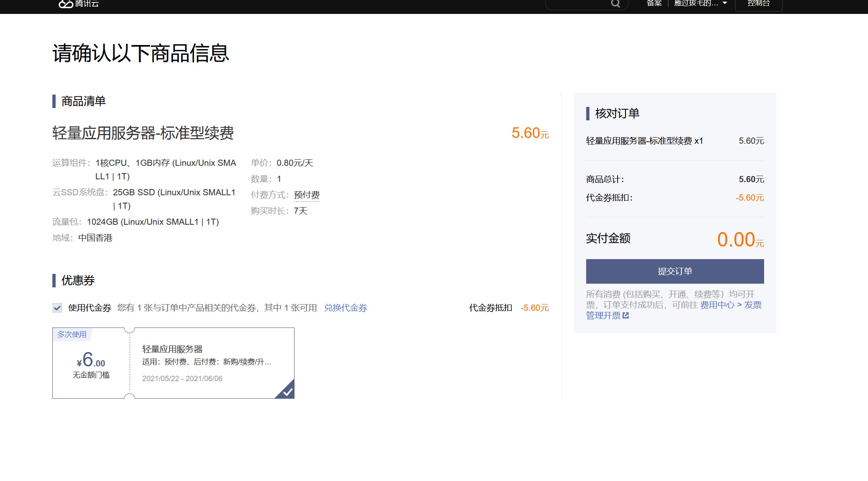Open external link icon after 管理开票

pyautogui.click(x=625, y=315)
